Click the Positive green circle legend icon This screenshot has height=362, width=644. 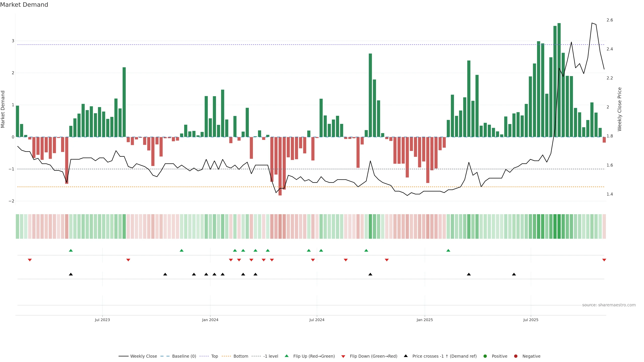click(x=485, y=356)
